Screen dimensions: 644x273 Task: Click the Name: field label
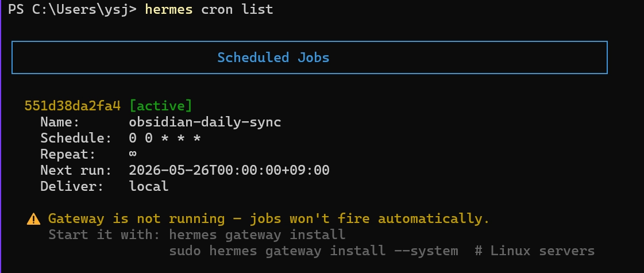point(60,122)
